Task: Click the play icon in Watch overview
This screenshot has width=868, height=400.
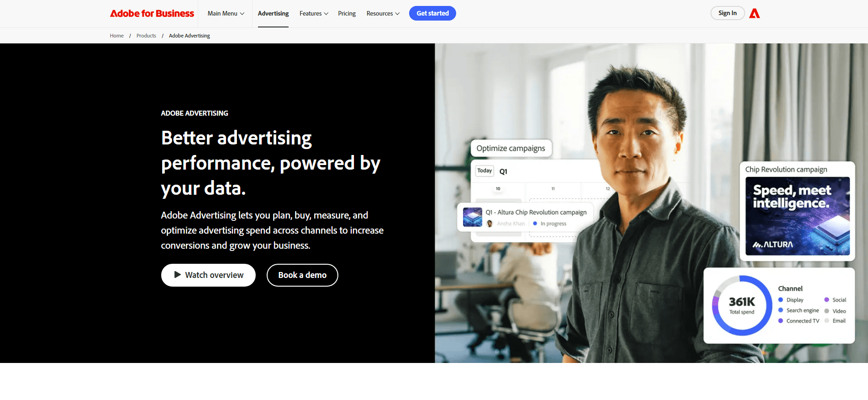Action: 177,275
